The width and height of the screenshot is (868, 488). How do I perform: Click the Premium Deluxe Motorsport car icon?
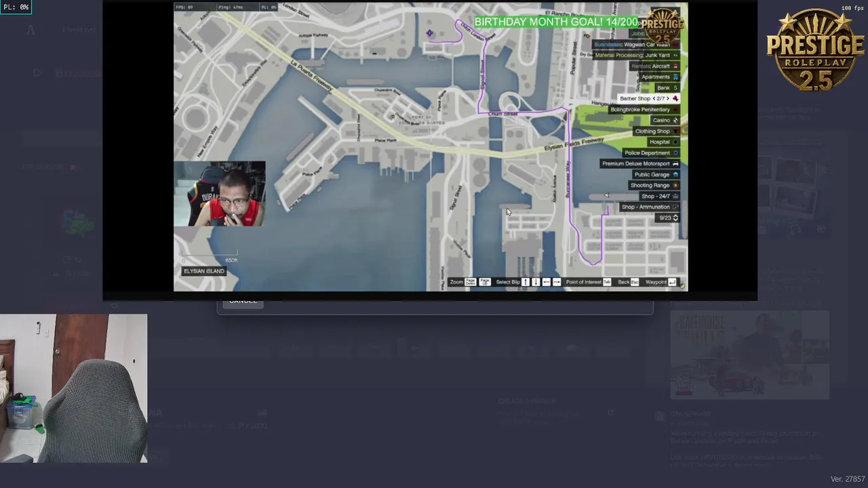point(675,163)
